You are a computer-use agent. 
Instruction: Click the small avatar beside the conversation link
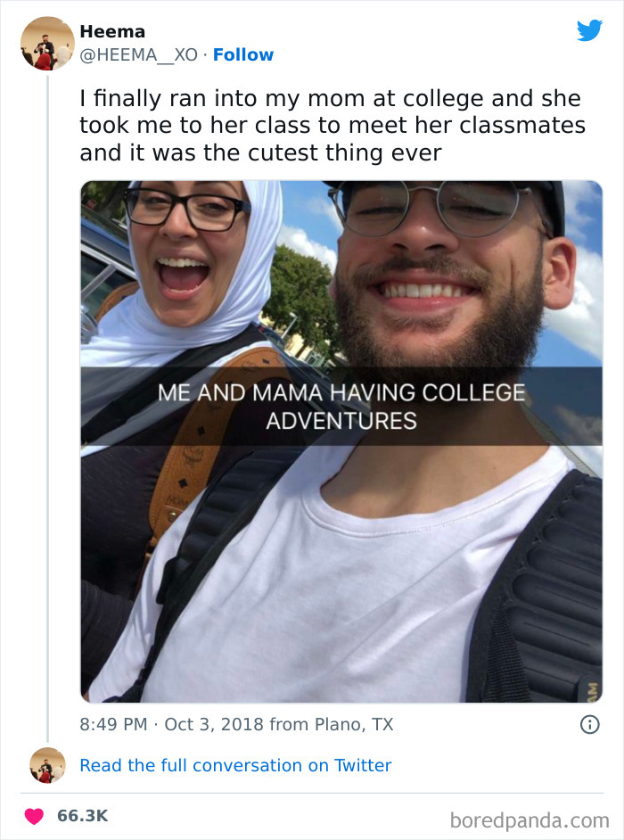(x=45, y=765)
